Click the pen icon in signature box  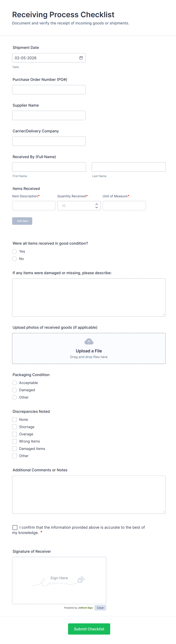(x=81, y=579)
